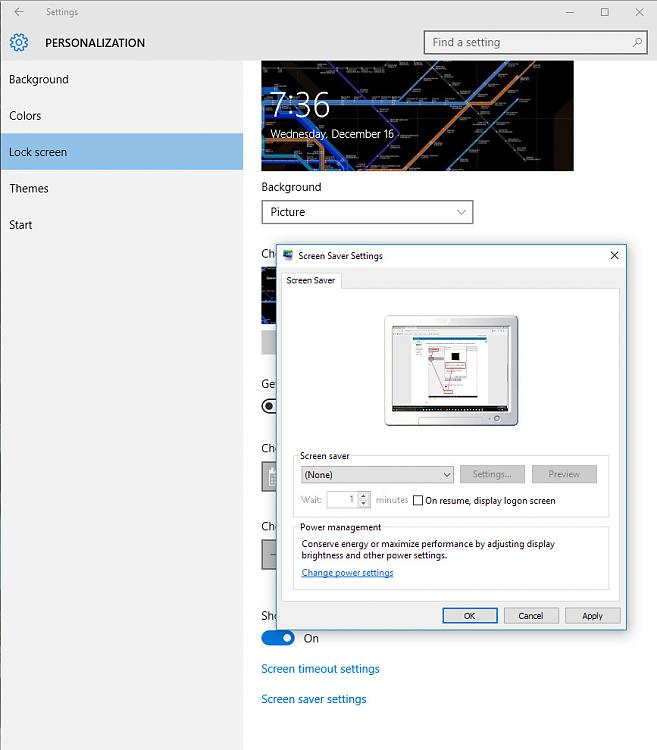Open the Background Picture dropdown
This screenshot has width=657, height=750.
coord(367,212)
